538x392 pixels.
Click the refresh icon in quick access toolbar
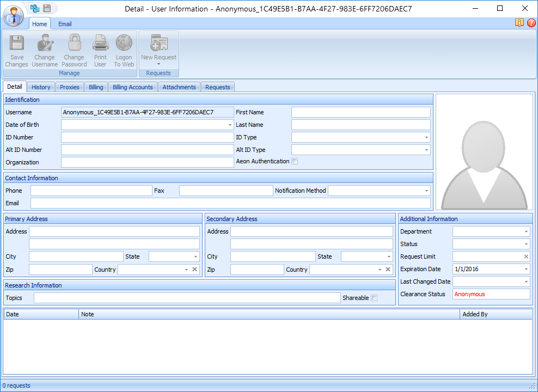[x=34, y=8]
